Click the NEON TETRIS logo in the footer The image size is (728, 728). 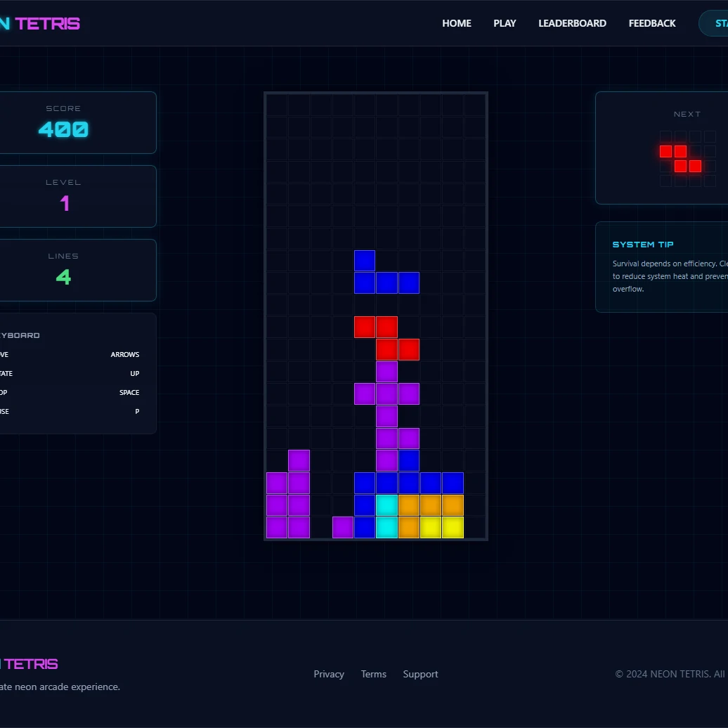pyautogui.click(x=30, y=663)
